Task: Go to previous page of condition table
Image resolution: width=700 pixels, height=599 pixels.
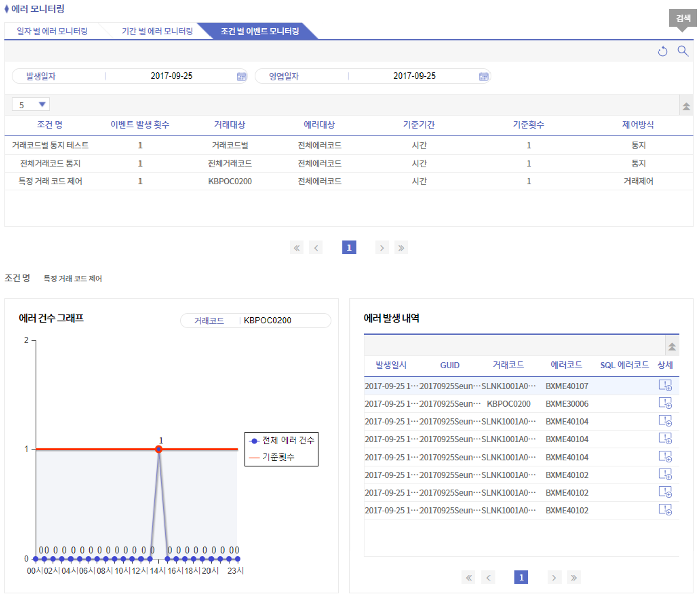Action: (316, 248)
